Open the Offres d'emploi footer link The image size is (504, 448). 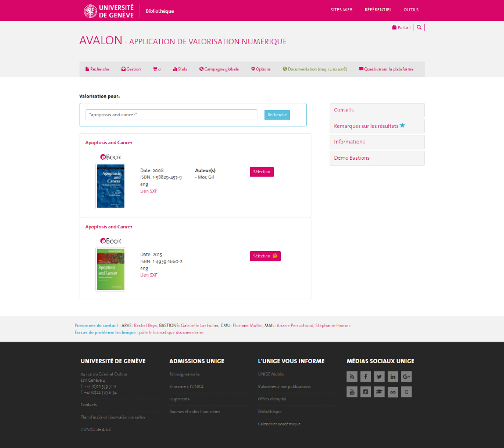(272, 399)
